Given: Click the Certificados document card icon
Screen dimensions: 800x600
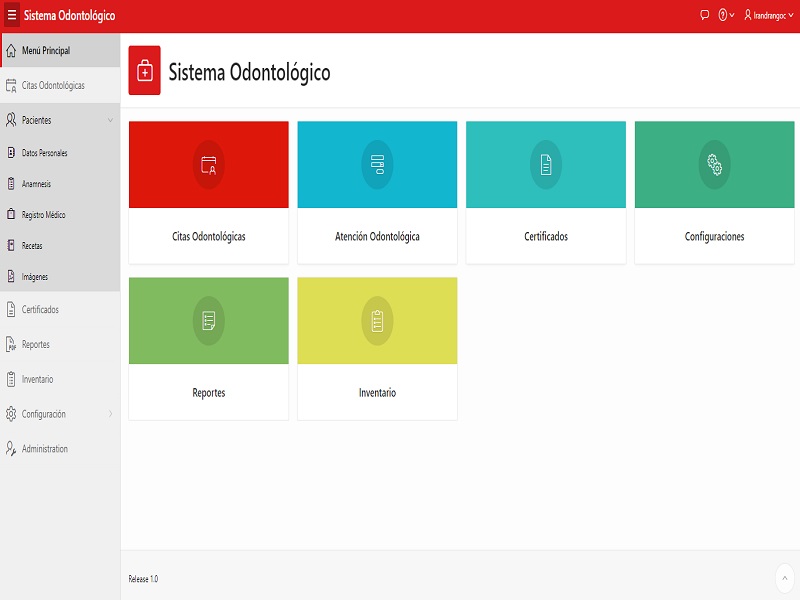Looking at the screenshot, I should pos(546,165).
